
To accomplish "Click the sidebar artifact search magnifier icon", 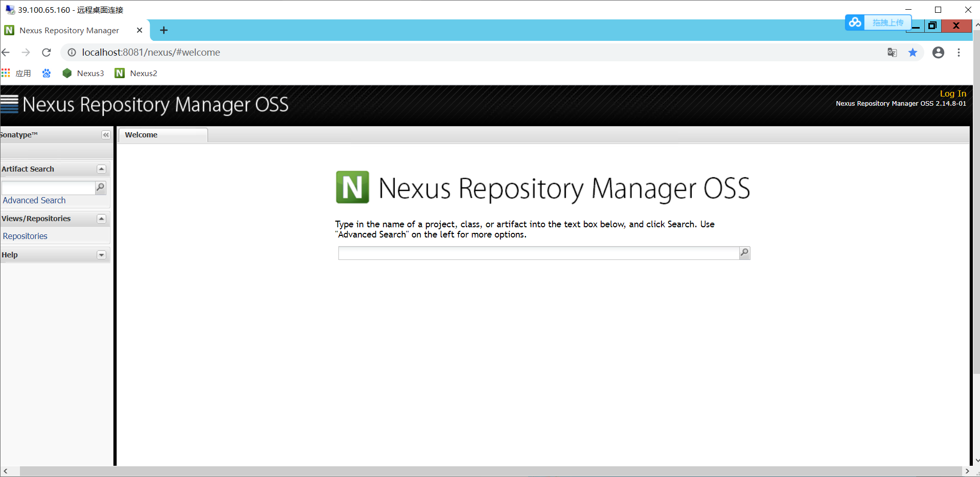I will pos(101,187).
